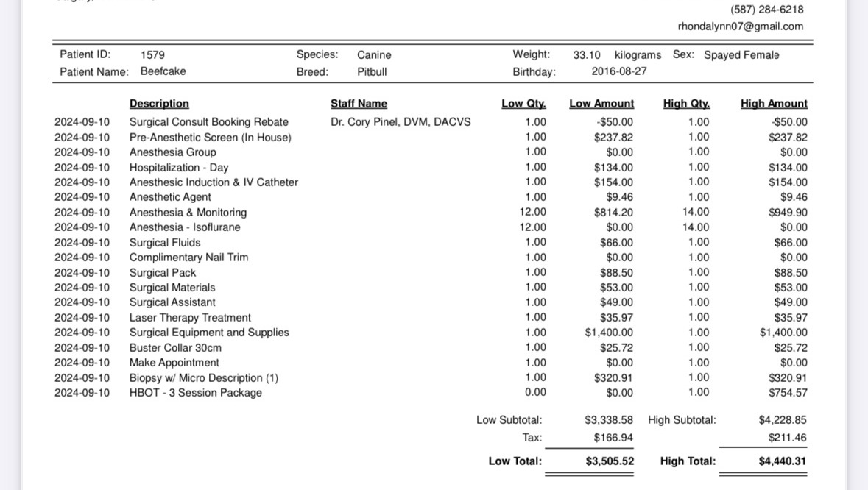Viewport: 868px width, 490px height.
Task: Click the Low Amount column header
Action: coord(601,104)
